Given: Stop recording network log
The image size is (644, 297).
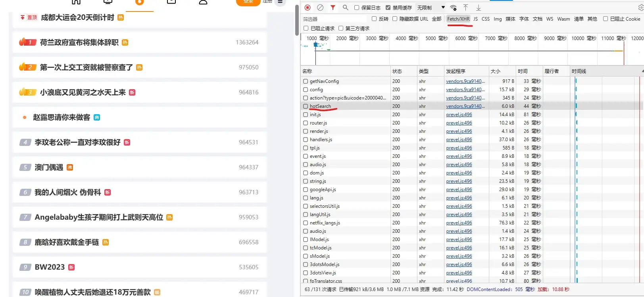Looking at the screenshot, I should pos(308,8).
